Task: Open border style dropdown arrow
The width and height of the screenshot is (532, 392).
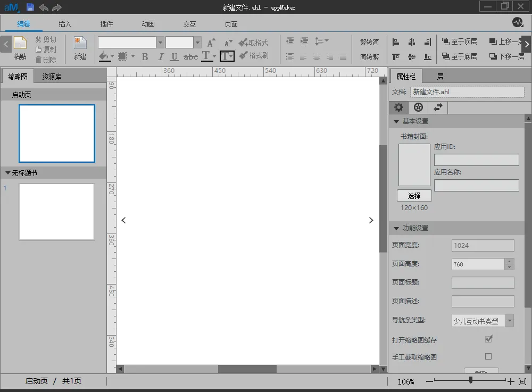Action: 132,56
